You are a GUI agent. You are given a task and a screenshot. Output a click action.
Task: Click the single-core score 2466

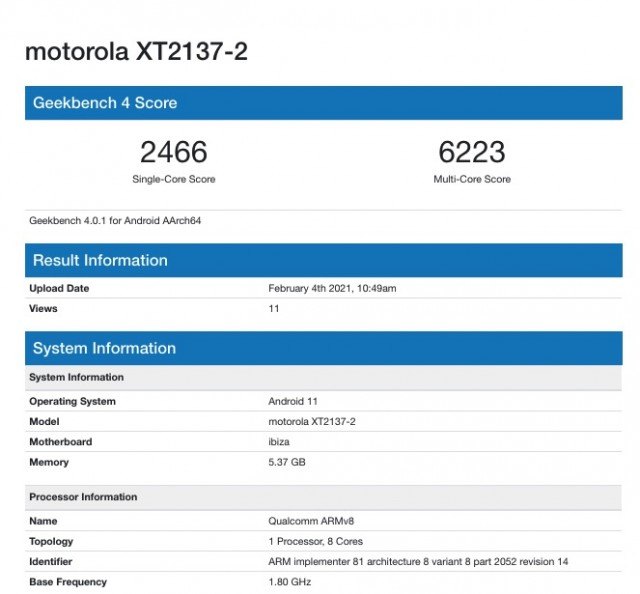(x=173, y=152)
